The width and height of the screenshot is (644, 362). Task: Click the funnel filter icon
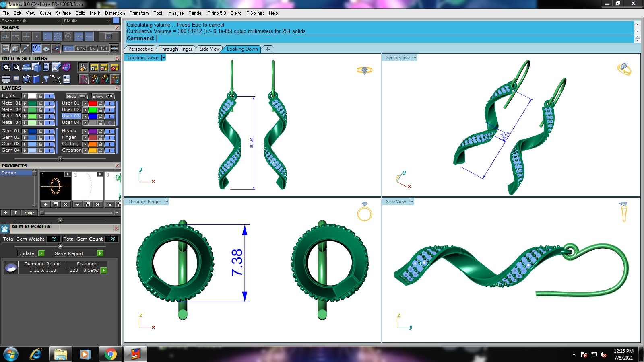pos(46,79)
